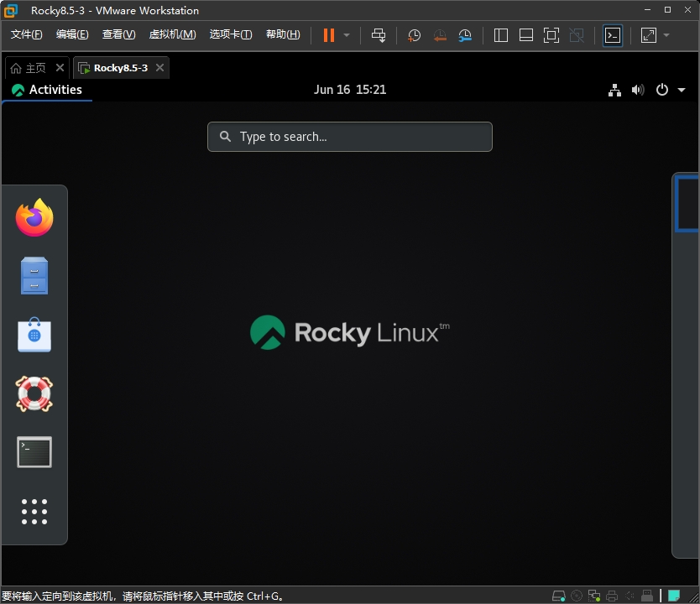The image size is (700, 604).
Task: Open the Files manager from the dock
Action: coord(34,275)
